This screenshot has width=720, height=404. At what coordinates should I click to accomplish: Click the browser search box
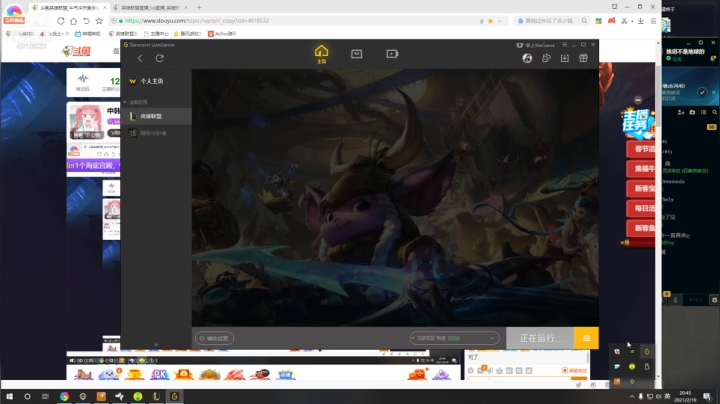[551, 21]
